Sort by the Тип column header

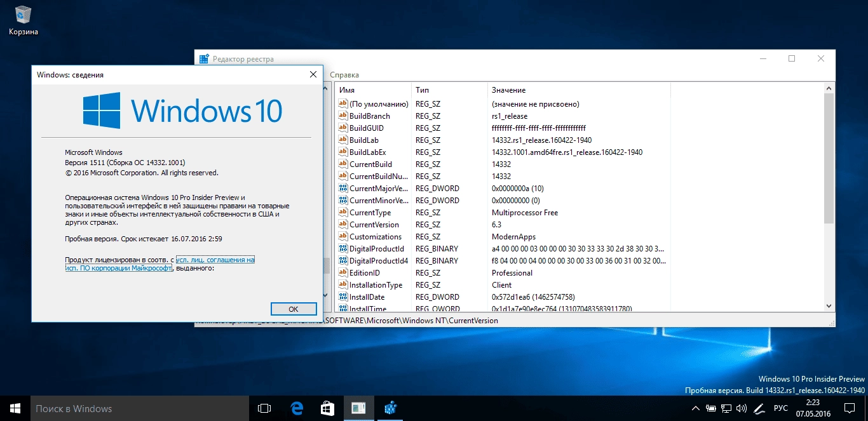tap(449, 90)
